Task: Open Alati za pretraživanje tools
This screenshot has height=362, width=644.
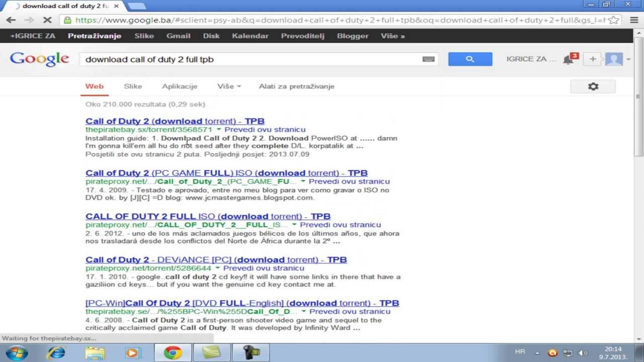Action: click(297, 86)
